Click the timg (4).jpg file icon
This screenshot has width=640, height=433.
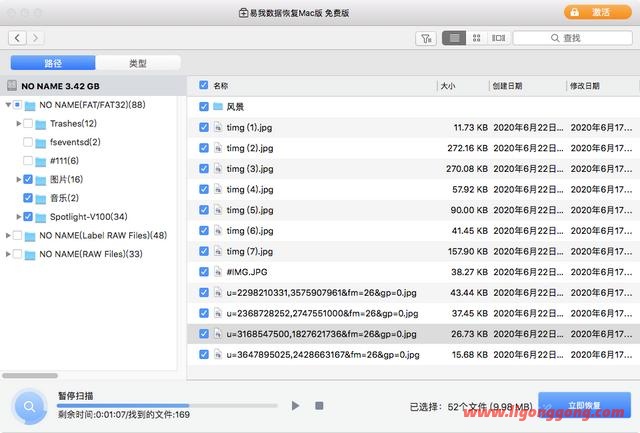(218, 189)
